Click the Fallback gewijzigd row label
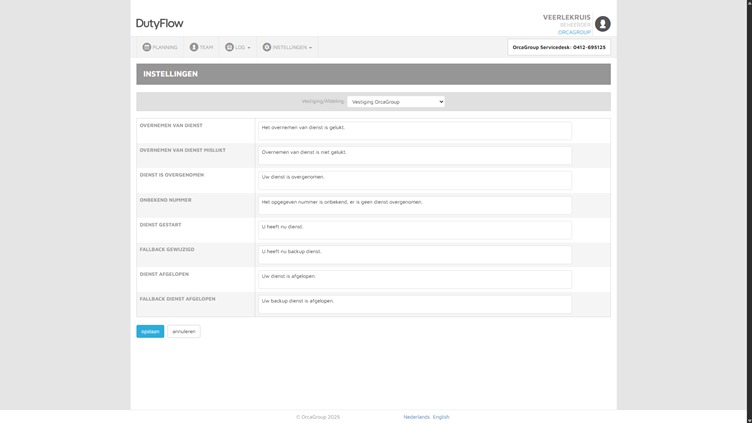 tap(167, 249)
